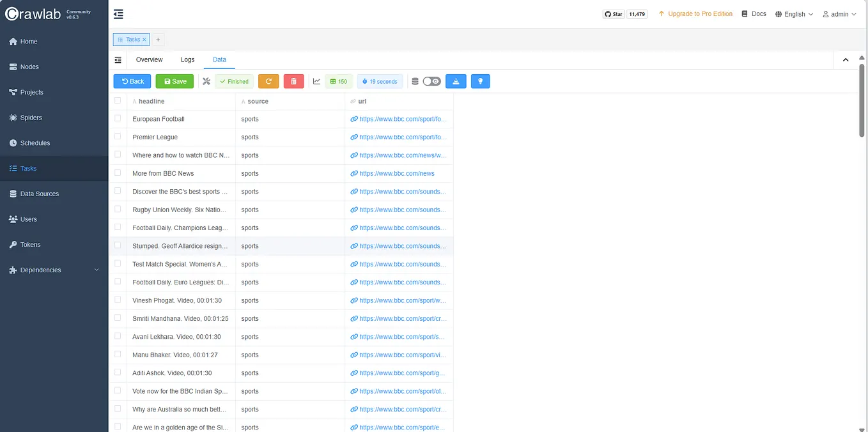Switch to the Logs tab
The width and height of the screenshot is (868, 432).
pyautogui.click(x=187, y=59)
